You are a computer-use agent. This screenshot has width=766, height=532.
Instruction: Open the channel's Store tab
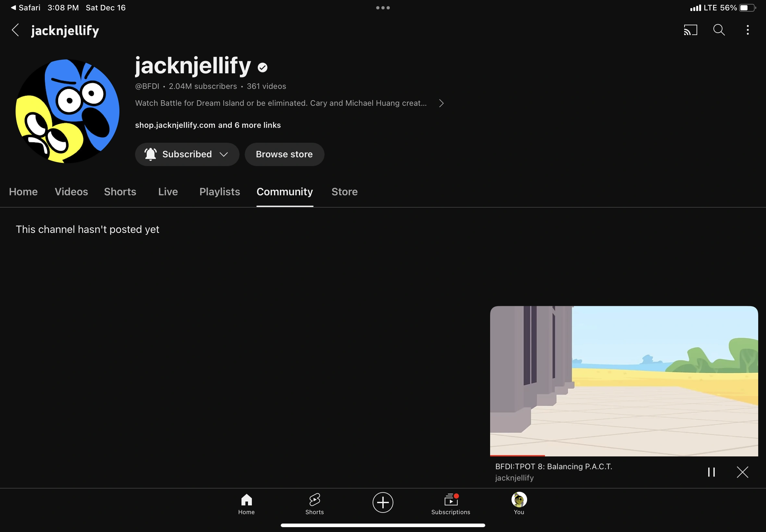[x=344, y=192]
